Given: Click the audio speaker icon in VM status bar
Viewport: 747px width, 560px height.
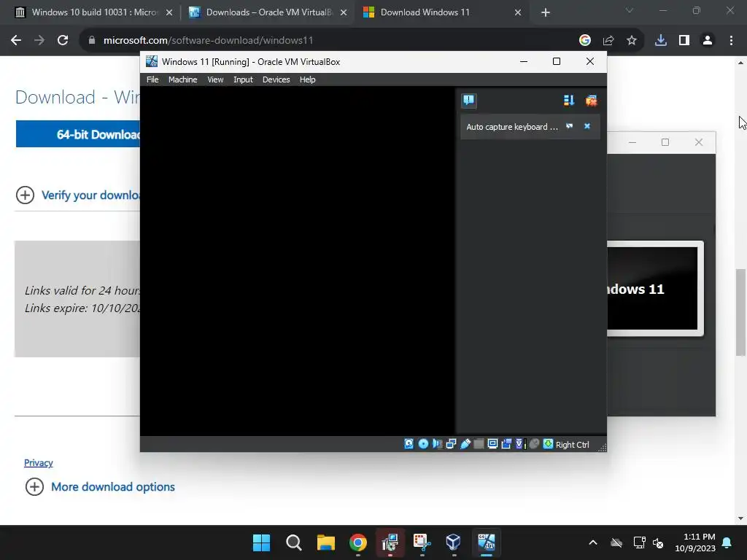Looking at the screenshot, I should 437,444.
